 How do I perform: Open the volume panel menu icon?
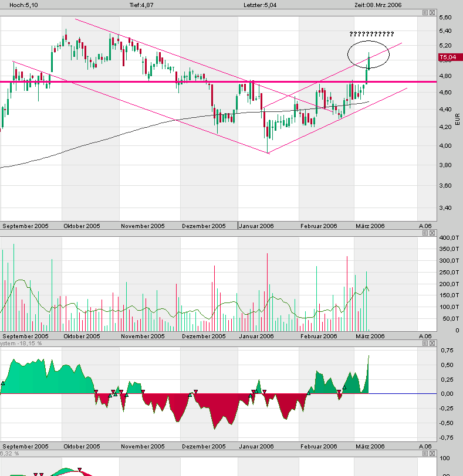pyautogui.click(x=425, y=233)
